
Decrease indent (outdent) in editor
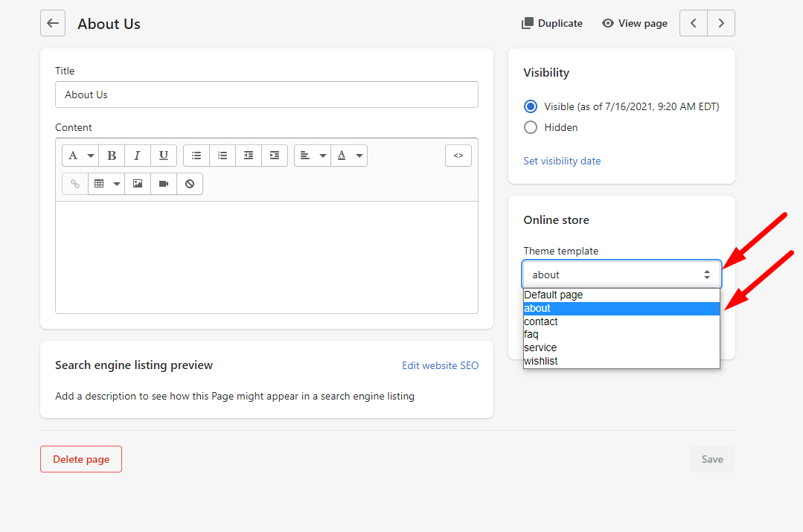[249, 156]
